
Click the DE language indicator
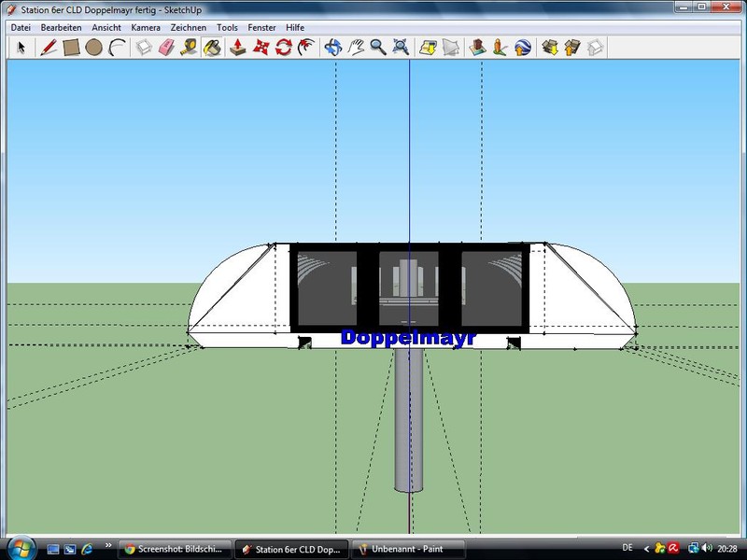627,548
